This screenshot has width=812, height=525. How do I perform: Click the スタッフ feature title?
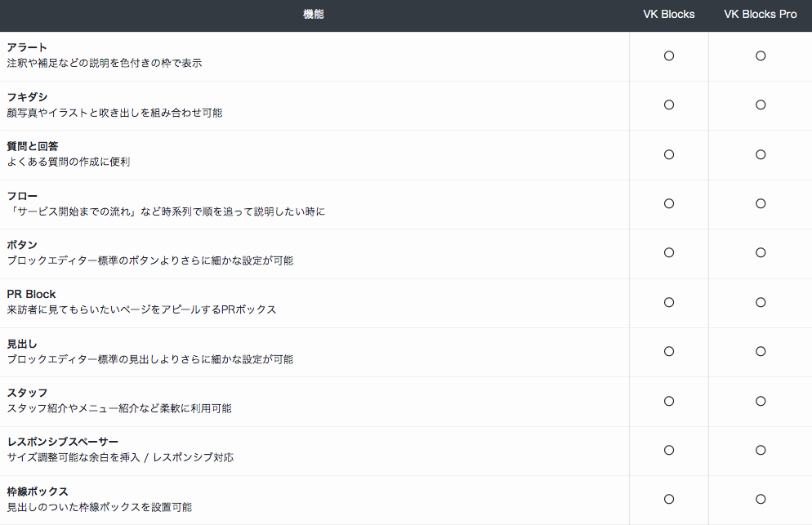tap(27, 393)
